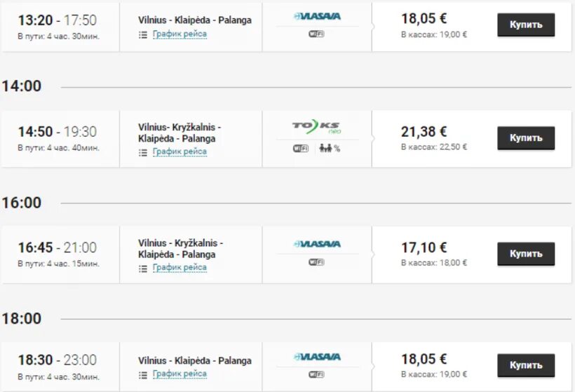The image size is (575, 392).
Task: Open График рейса for the 13:20 departure
Action: 180,34
